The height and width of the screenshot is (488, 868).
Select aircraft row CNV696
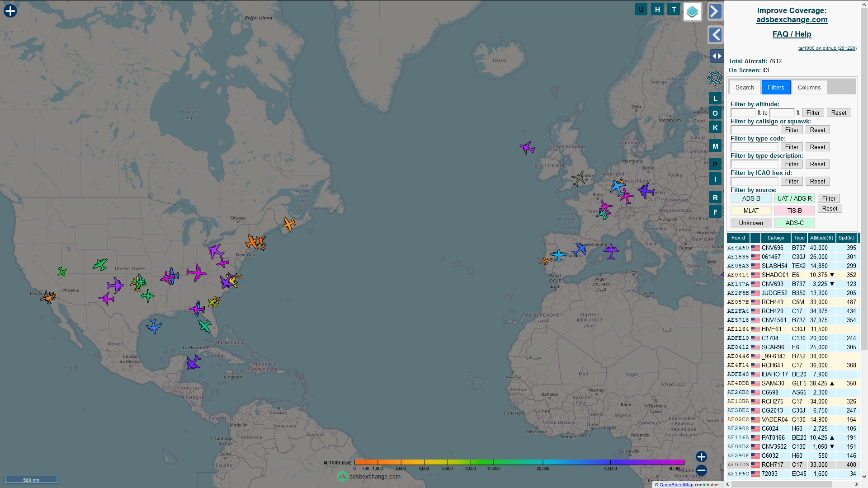(x=793, y=248)
